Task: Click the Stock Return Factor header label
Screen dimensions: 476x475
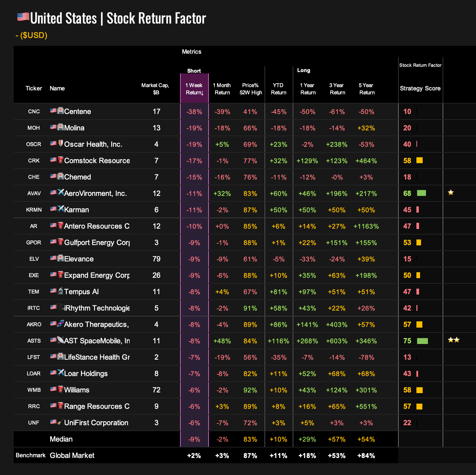Action: click(420, 65)
